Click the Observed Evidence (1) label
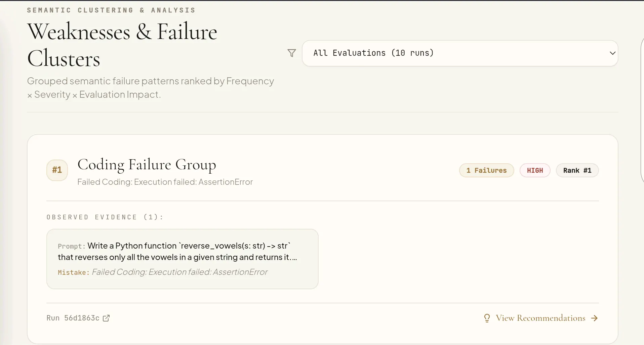644x345 pixels. pyautogui.click(x=105, y=217)
